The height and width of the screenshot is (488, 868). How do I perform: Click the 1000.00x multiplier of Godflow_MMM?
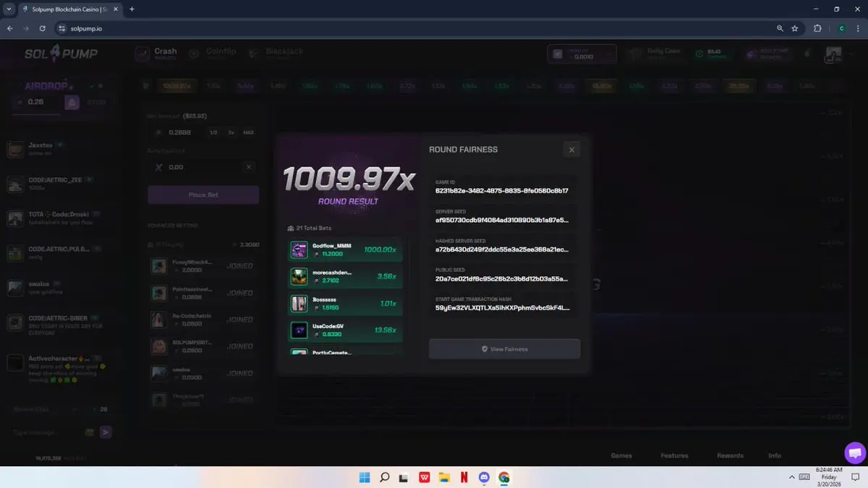click(x=380, y=249)
